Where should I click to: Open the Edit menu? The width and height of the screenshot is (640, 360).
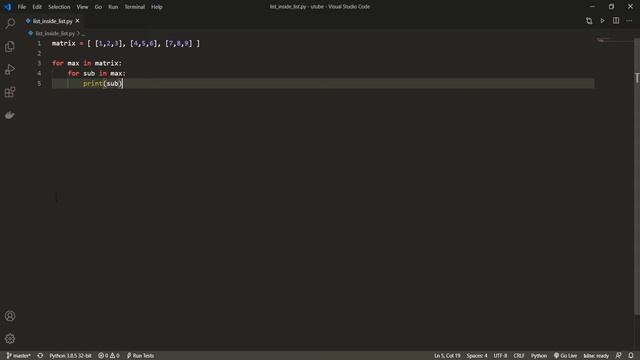click(37, 7)
